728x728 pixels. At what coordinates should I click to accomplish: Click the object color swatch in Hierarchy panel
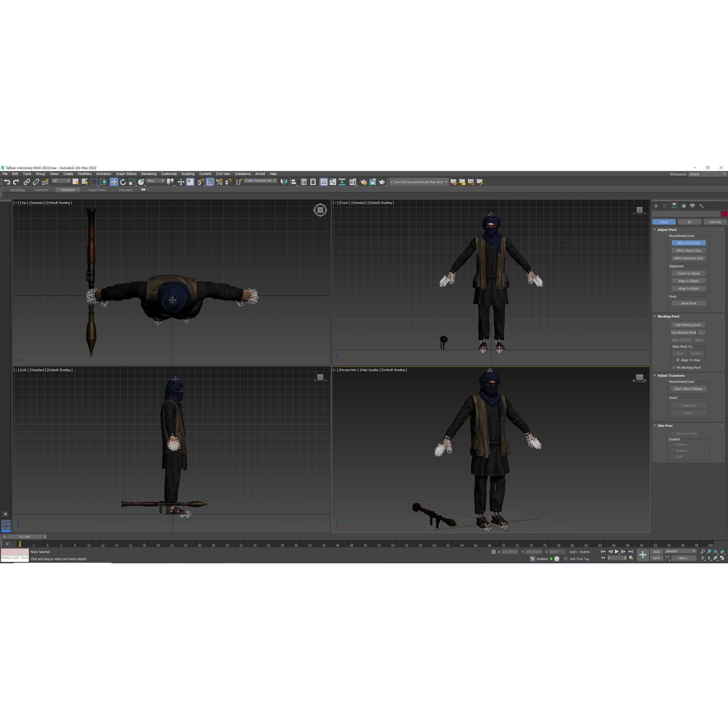724,214
